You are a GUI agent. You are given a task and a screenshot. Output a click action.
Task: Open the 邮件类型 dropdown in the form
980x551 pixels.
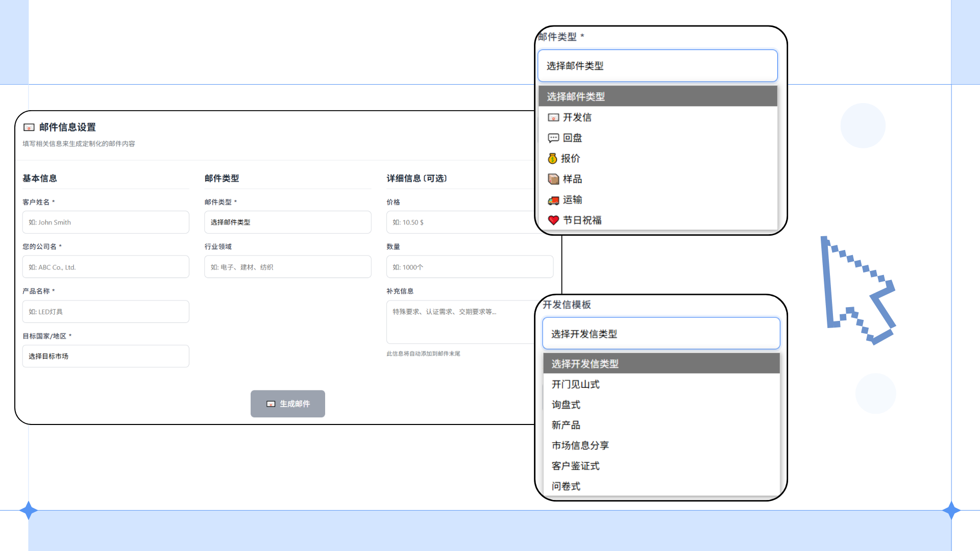(x=287, y=222)
